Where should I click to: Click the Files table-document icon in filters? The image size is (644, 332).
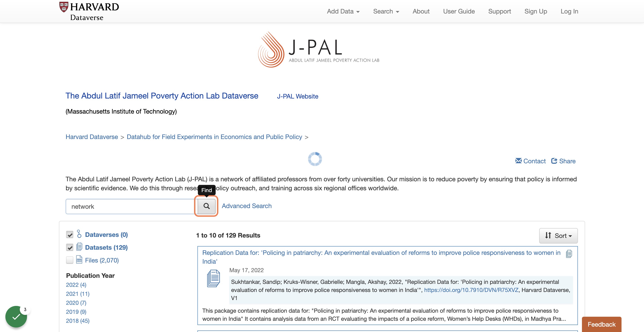(79, 260)
